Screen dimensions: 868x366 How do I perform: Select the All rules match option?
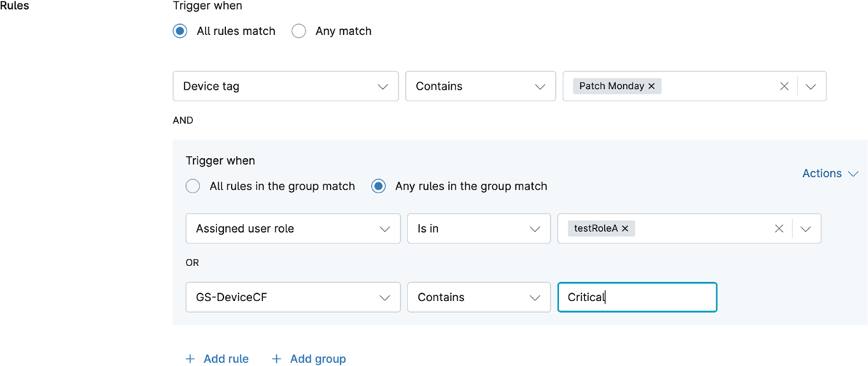tap(180, 31)
